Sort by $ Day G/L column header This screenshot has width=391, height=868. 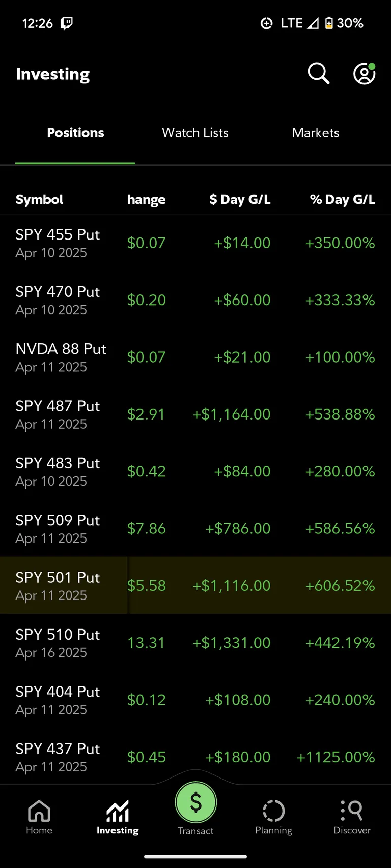(x=240, y=199)
